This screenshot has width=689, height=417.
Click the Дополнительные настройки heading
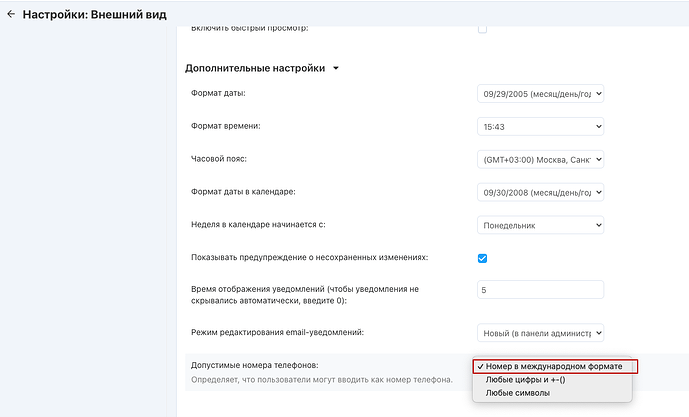coord(255,68)
